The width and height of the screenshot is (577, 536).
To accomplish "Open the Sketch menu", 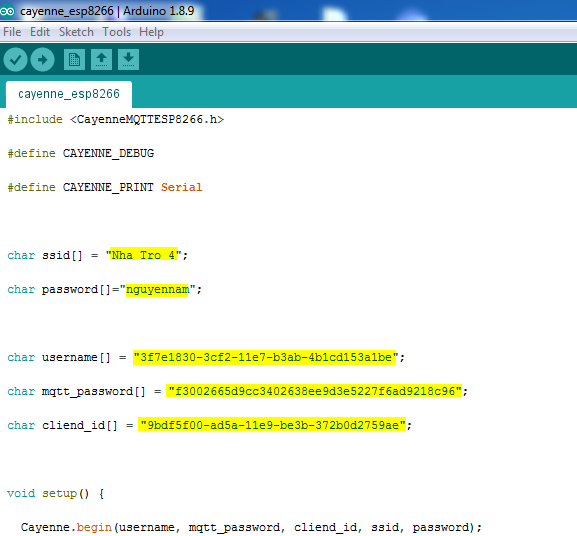I will point(76,32).
